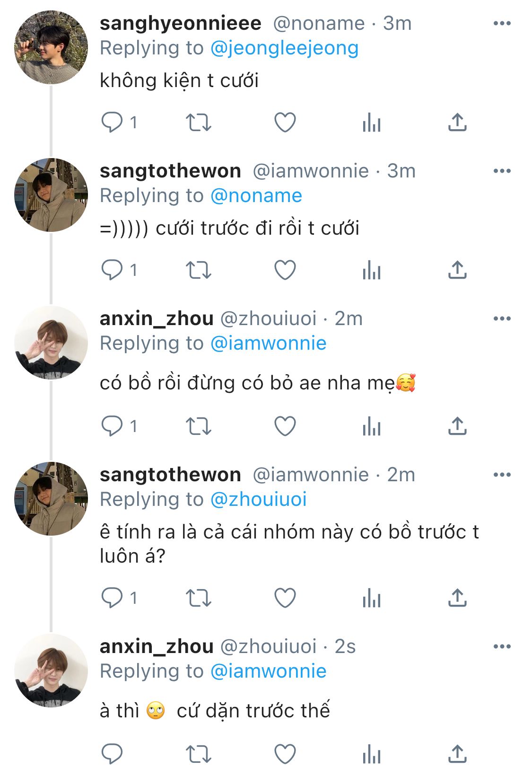Open sanghyeonnieee's profile picture
Image resolution: width=532 pixels, height=777 pixels.
pyautogui.click(x=51, y=48)
